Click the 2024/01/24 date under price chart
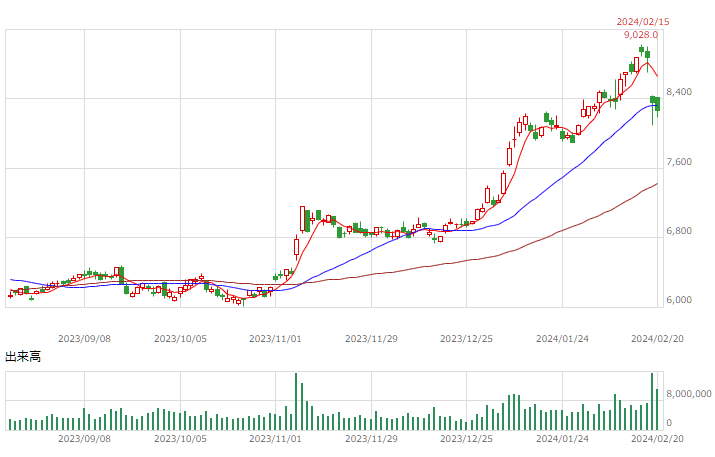The image size is (715, 457). (x=562, y=339)
